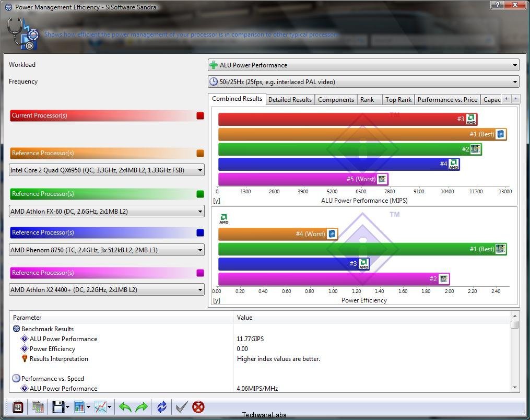Open the options icon in bottom toolbar
Screen dimensions: 530x420
click(x=18, y=407)
